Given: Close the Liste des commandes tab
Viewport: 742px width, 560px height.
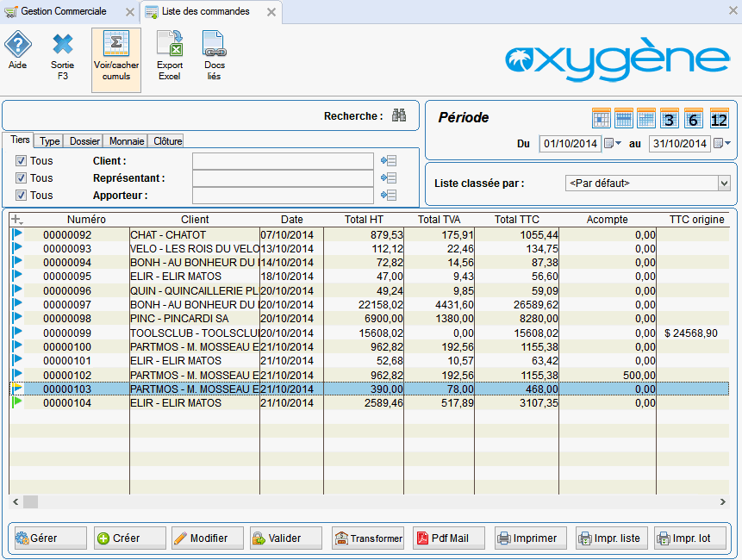Looking at the screenshot, I should (x=271, y=12).
